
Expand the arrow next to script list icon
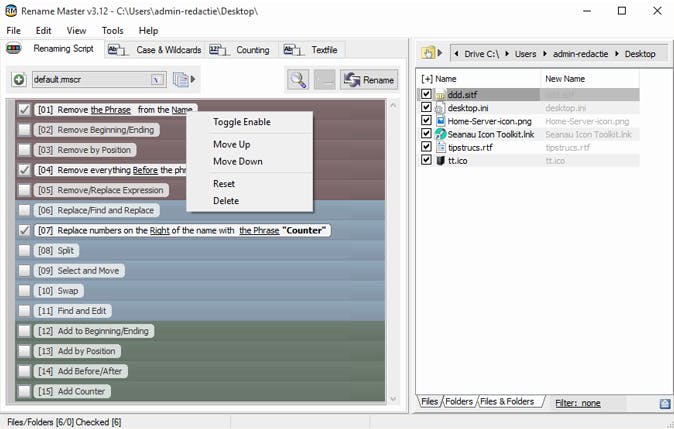193,79
